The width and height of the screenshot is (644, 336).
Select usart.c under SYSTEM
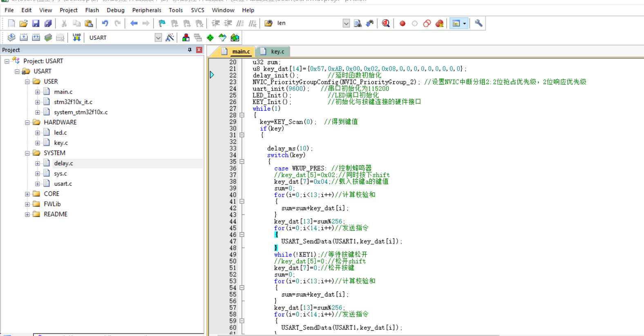[63, 184]
